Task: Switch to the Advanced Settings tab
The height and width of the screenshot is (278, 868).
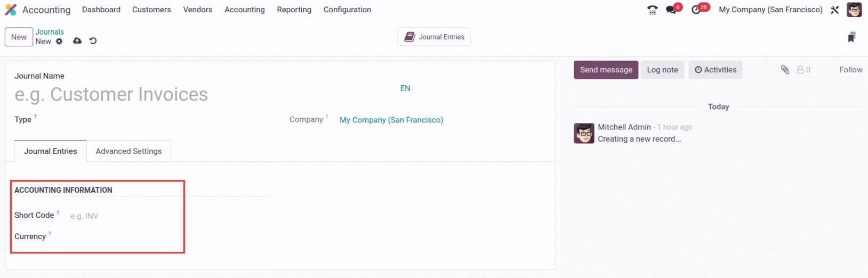Action: (128, 151)
